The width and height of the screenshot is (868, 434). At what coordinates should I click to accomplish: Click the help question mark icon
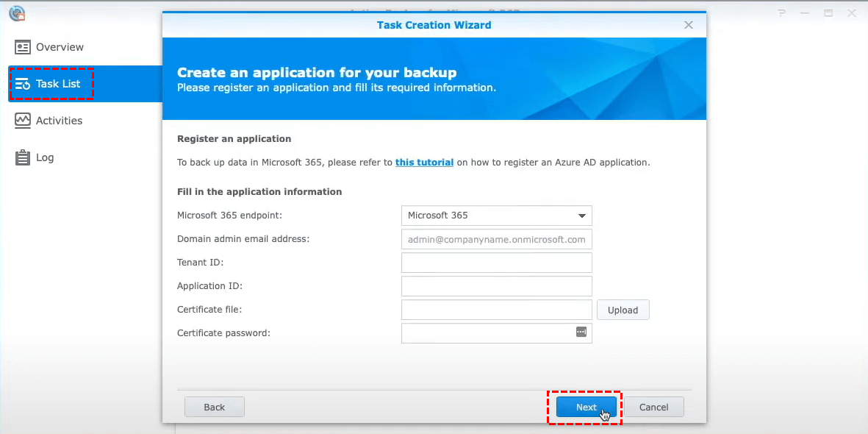click(781, 13)
